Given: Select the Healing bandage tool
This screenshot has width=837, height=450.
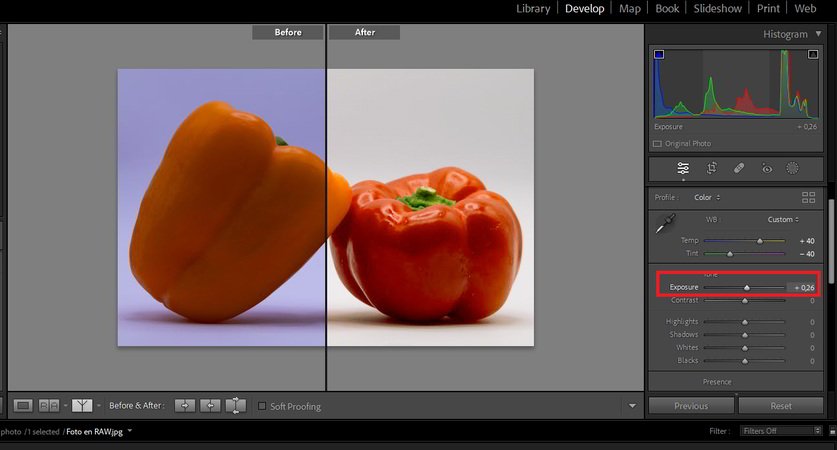Looking at the screenshot, I should click(x=739, y=168).
